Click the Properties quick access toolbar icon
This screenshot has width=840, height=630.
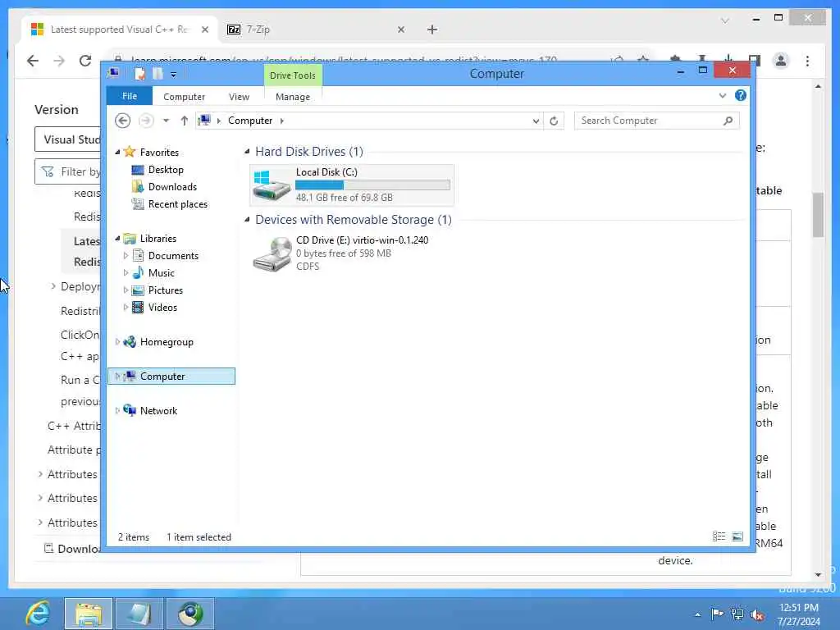[x=139, y=74]
